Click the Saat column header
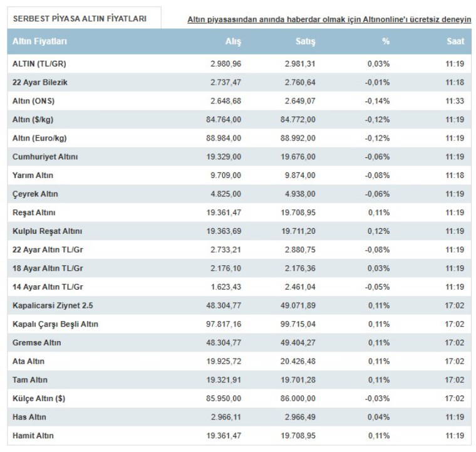 pyautogui.click(x=455, y=42)
